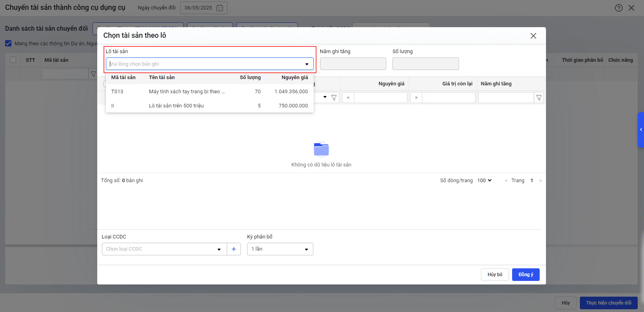Click the equals operator in Nguyên giá filter
The width and height of the screenshot is (644, 312).
[x=348, y=98]
